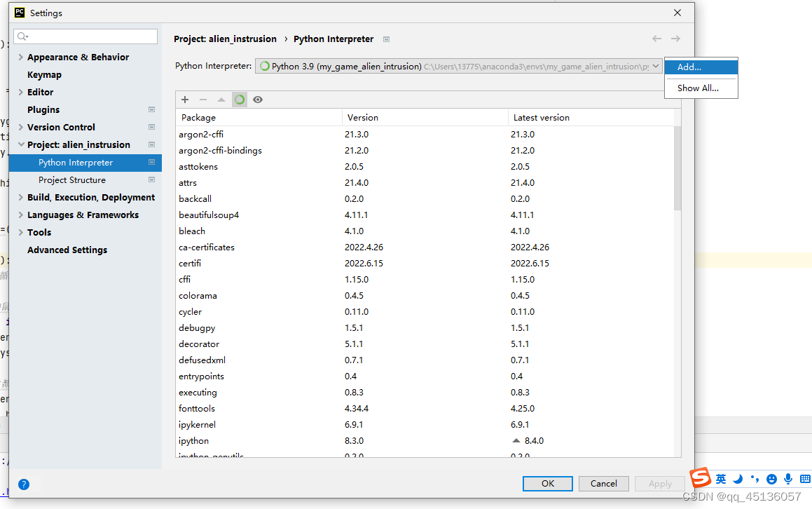The width and height of the screenshot is (812, 509).
Task: Open the Appearance & Behavior settings page
Action: point(78,57)
